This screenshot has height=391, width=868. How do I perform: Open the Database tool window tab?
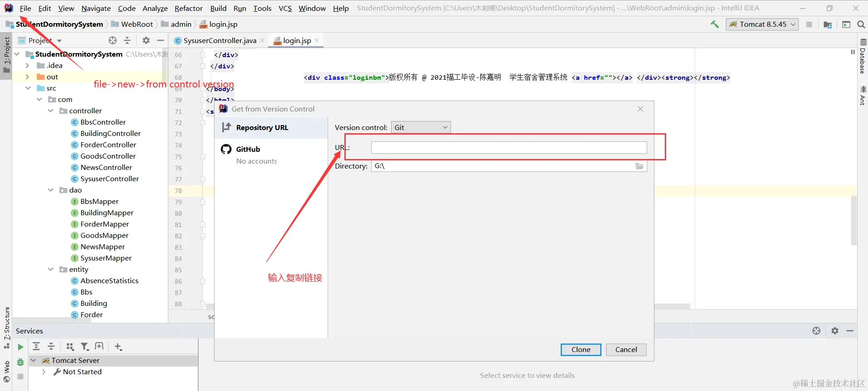863,56
